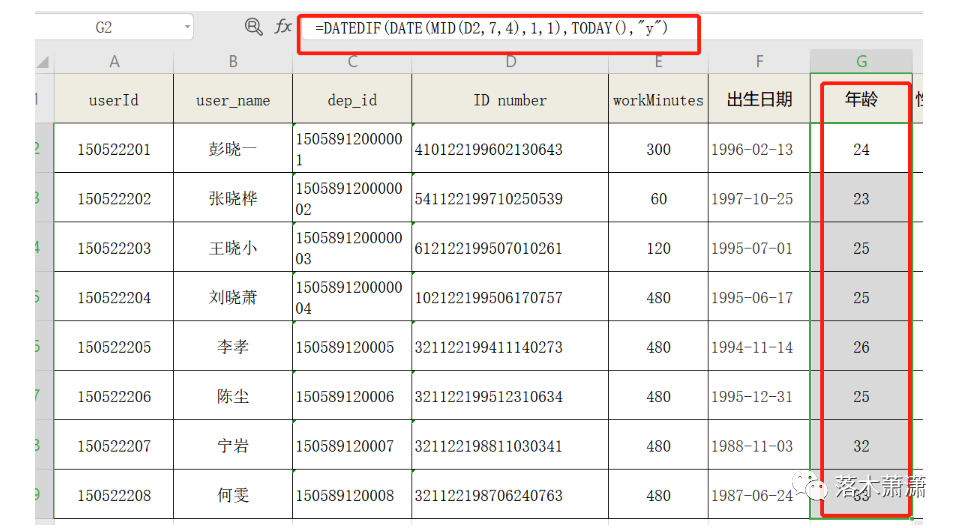Image resolution: width=957 pixels, height=528 pixels.
Task: Select dep_id cell 150589120006
Action: tap(352, 396)
